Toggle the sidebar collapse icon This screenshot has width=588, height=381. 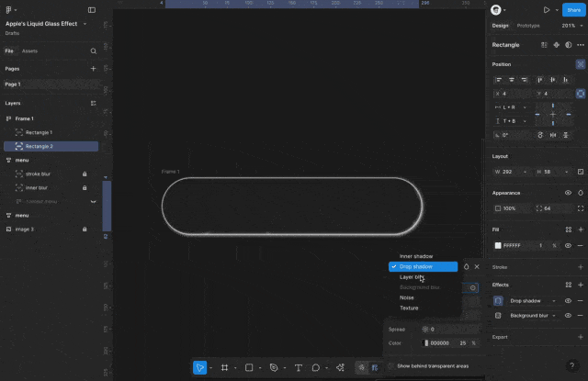tap(92, 10)
